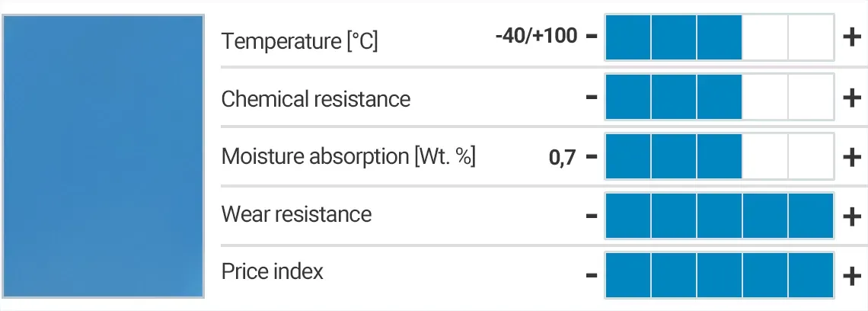Click the Price index label
This screenshot has width=868, height=311.
[272, 271]
